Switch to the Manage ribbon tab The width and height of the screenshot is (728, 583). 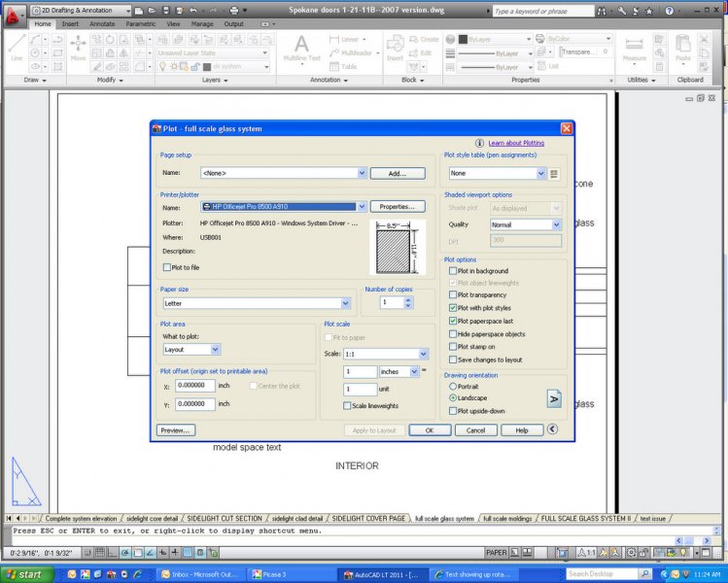(x=202, y=23)
